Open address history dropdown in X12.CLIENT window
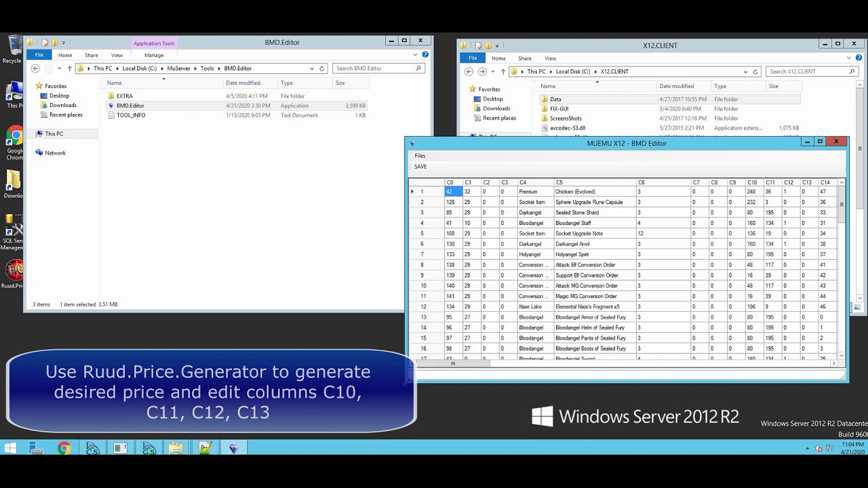This screenshot has height=488, width=868. coord(745,71)
